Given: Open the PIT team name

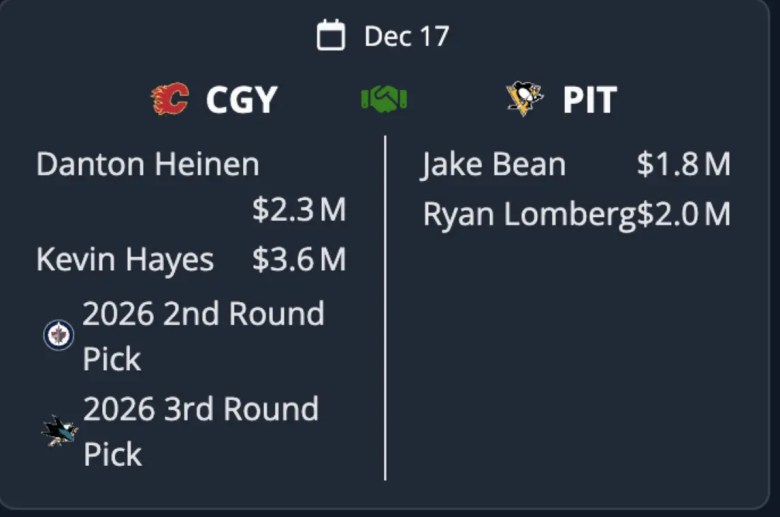Looking at the screenshot, I should click(589, 100).
